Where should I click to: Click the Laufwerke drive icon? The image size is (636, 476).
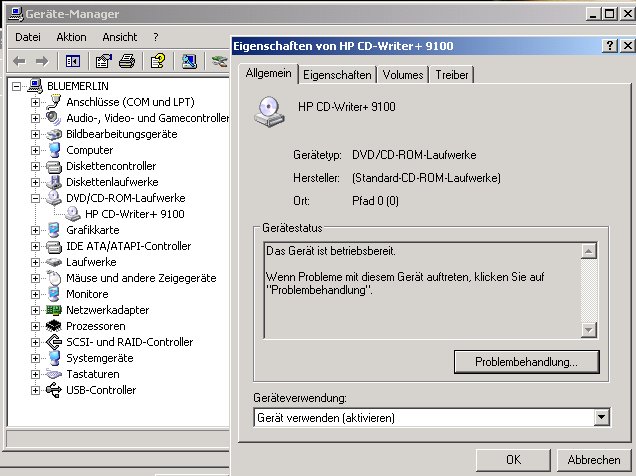point(54,262)
